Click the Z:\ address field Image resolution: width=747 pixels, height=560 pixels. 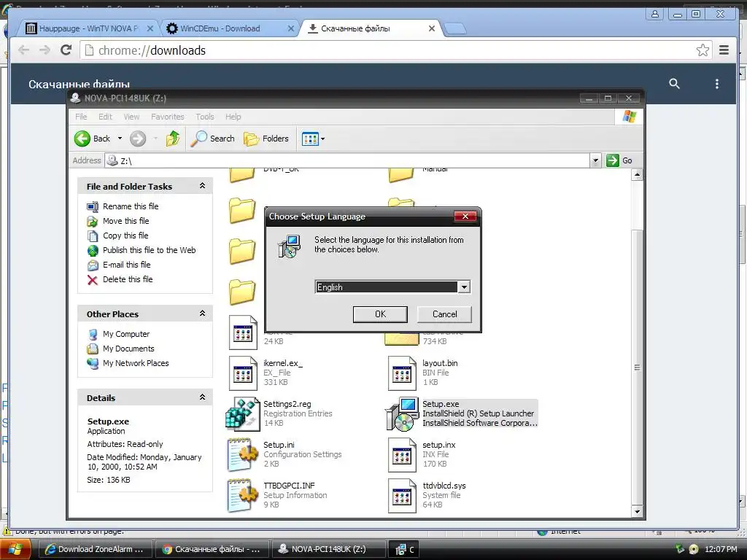click(x=347, y=160)
